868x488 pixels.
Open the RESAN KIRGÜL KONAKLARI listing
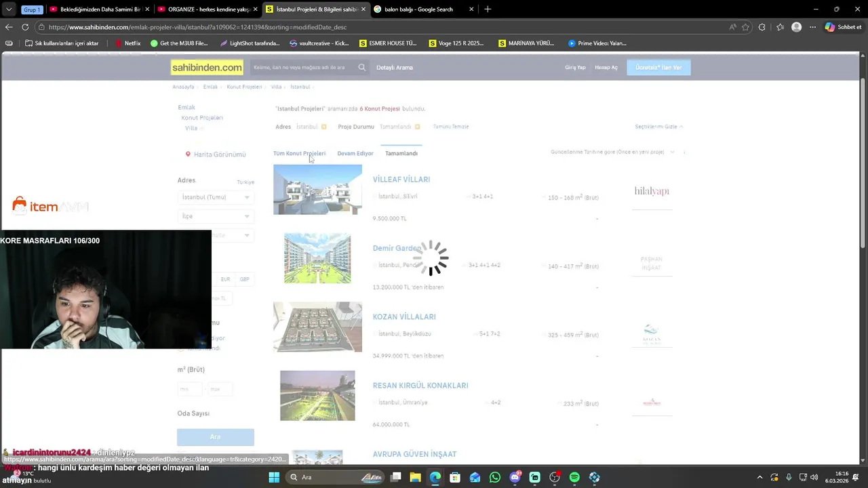(420, 386)
